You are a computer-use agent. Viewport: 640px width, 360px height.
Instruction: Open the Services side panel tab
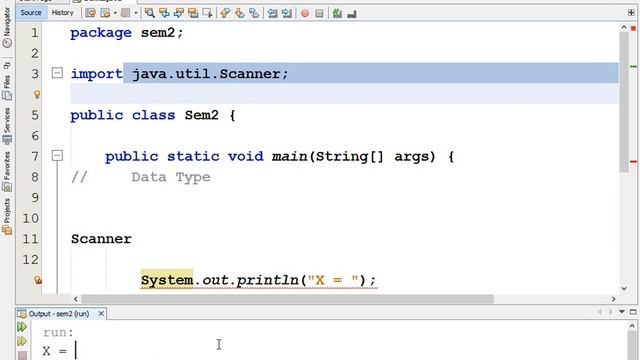pyautogui.click(x=7, y=126)
